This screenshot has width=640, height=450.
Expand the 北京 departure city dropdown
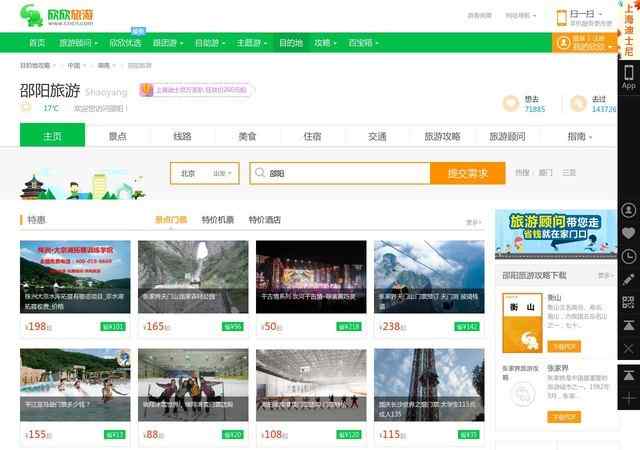pyautogui.click(x=204, y=173)
